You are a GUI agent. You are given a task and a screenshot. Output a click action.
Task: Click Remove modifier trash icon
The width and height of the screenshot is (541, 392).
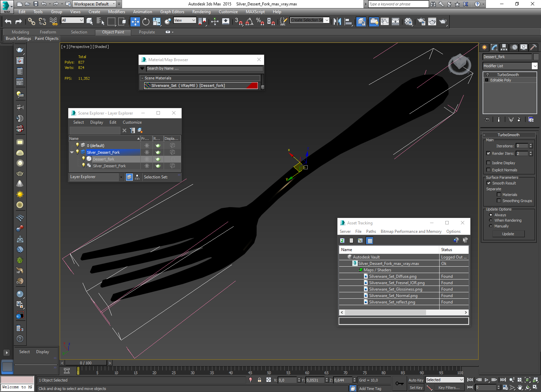pyautogui.click(x=519, y=119)
